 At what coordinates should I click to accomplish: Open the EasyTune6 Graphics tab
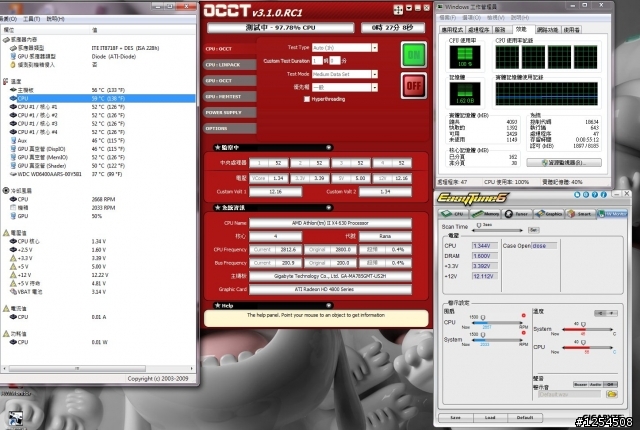pyautogui.click(x=549, y=214)
